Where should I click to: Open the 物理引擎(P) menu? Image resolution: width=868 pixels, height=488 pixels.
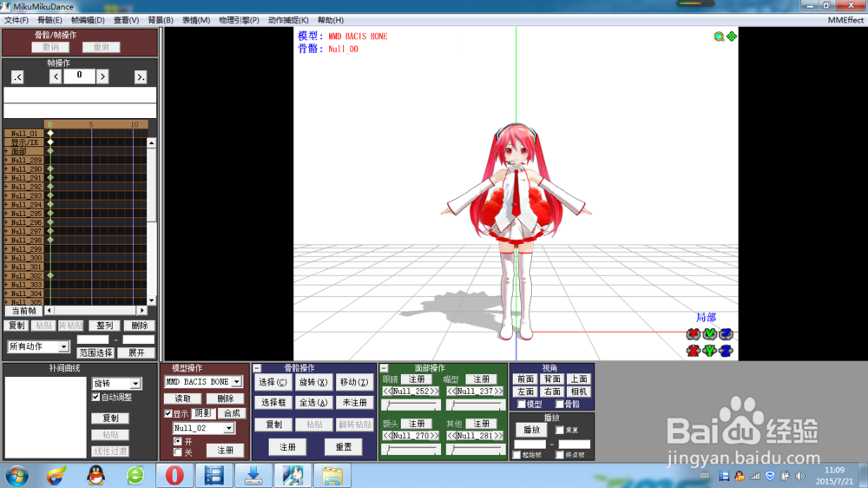point(239,20)
